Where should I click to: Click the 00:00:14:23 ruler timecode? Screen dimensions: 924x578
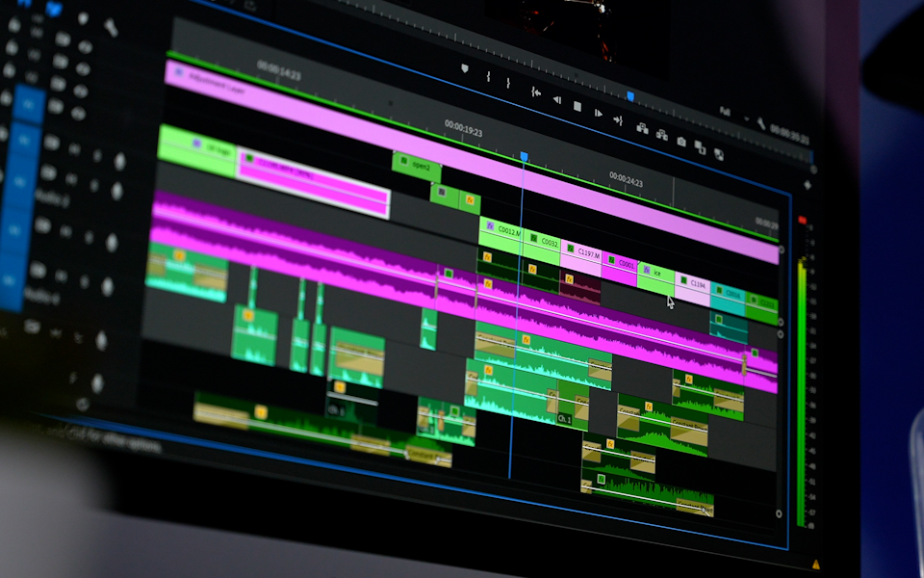[x=279, y=71]
